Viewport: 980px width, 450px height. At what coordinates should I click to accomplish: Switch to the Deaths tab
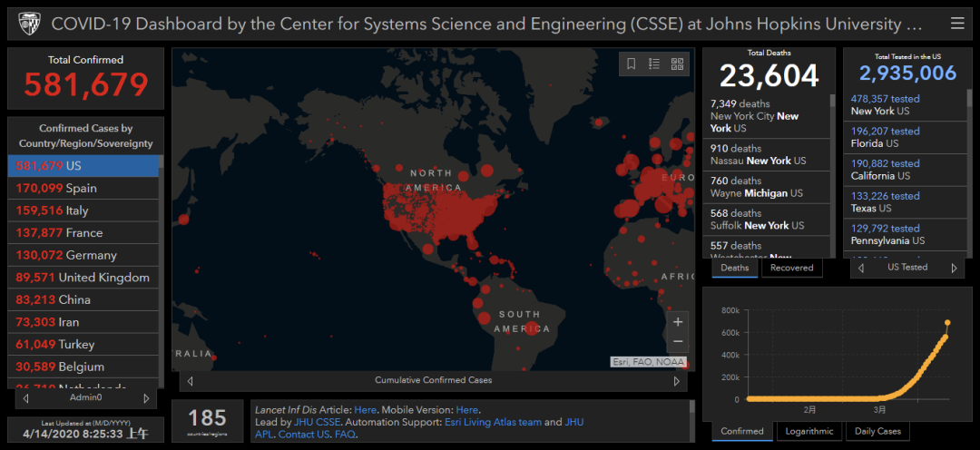coord(734,269)
